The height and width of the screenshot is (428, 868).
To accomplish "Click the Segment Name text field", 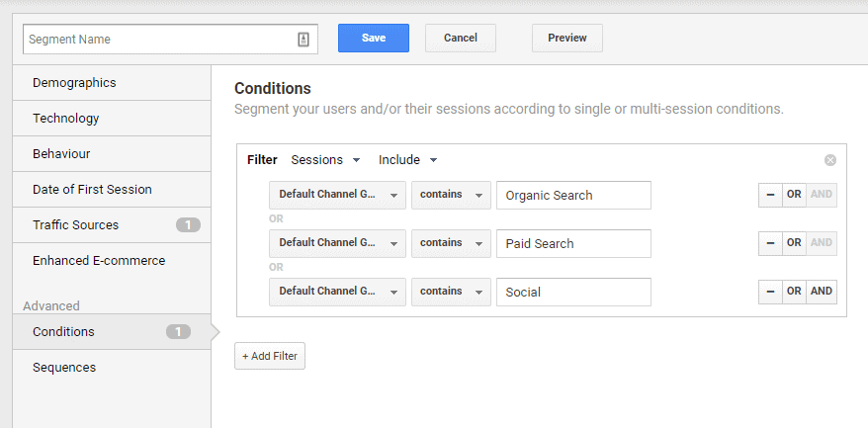I will (158, 40).
